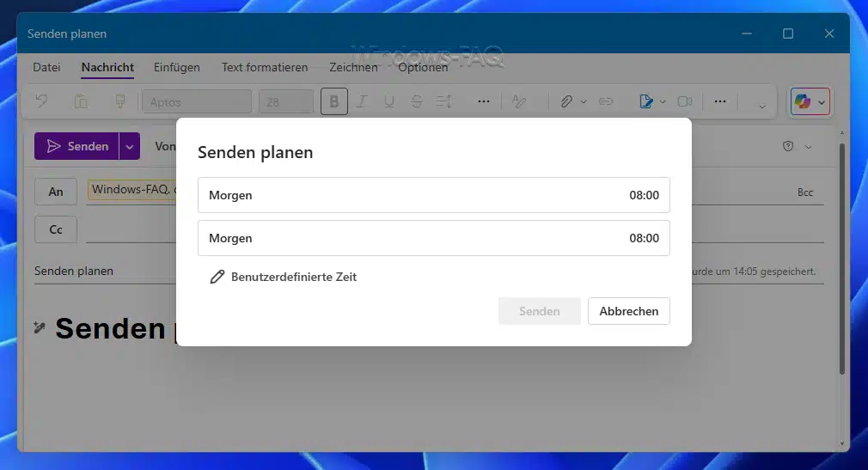Choose Benutzerdefinierte Zeit option
The width and height of the screenshot is (868, 470).
coord(283,277)
